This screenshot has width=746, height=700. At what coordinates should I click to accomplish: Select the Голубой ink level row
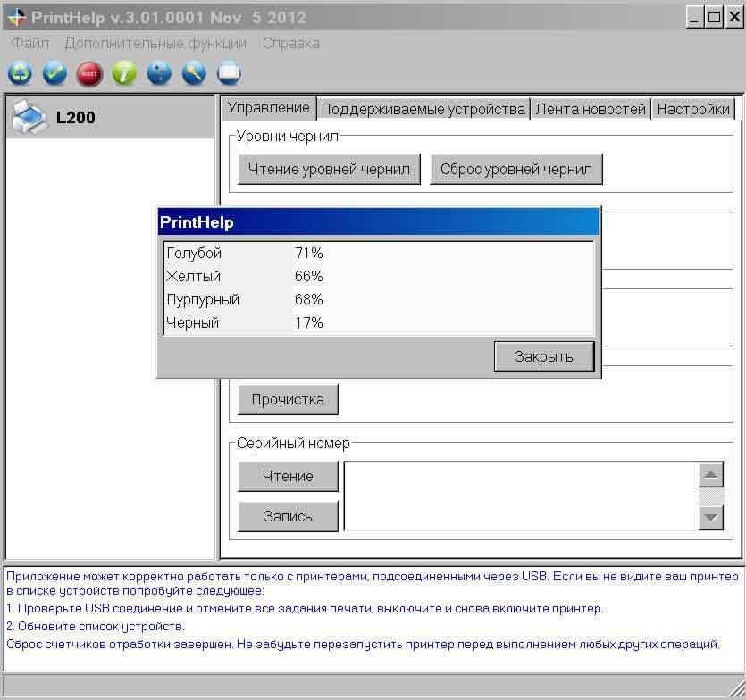point(379,253)
